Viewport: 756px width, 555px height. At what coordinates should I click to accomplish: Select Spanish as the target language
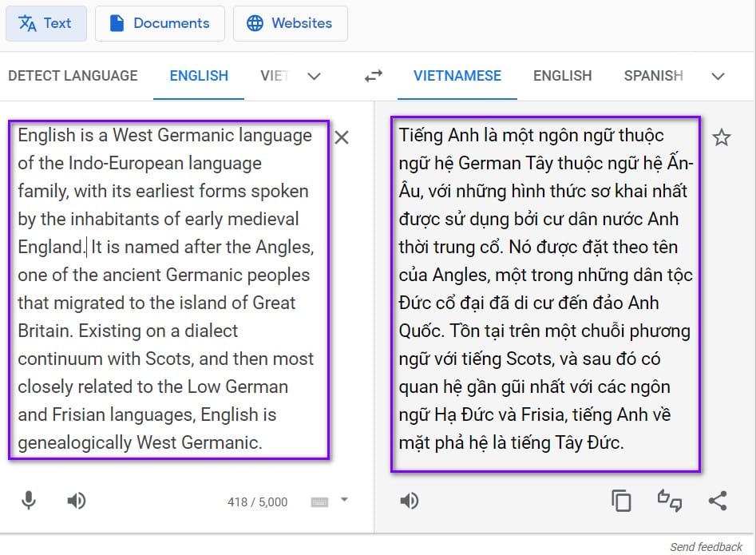tap(653, 76)
